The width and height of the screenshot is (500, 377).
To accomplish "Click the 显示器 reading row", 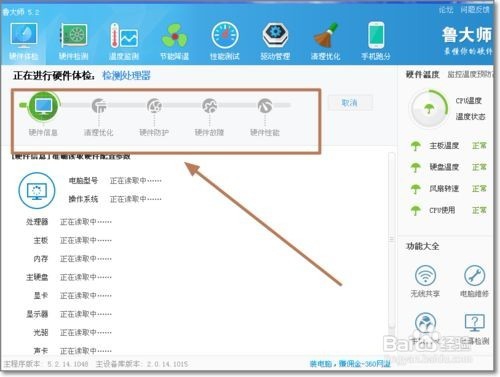I will coord(69,314).
